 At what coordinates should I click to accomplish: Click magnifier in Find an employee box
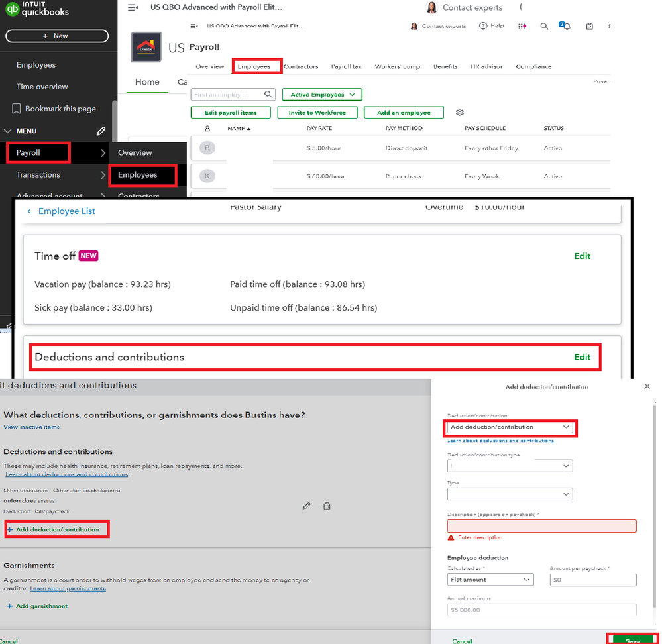pos(268,95)
